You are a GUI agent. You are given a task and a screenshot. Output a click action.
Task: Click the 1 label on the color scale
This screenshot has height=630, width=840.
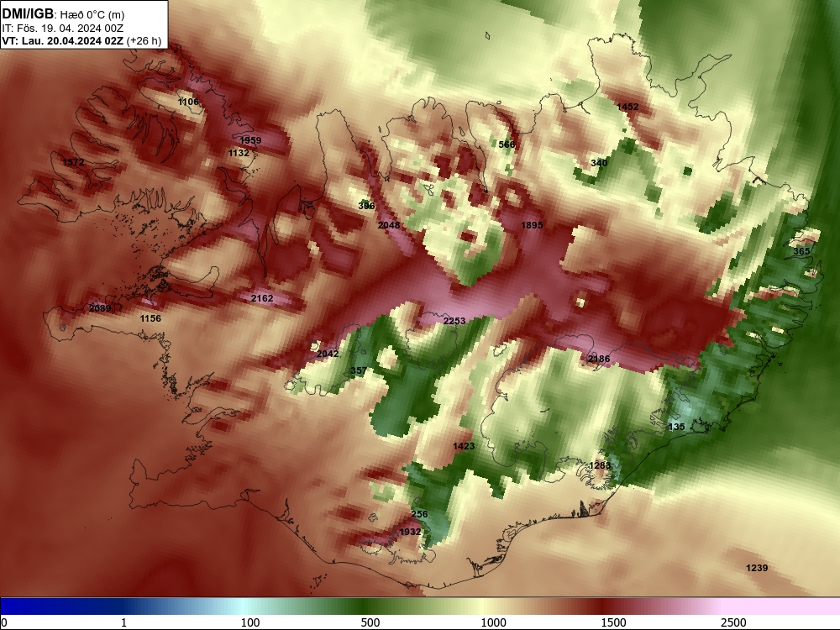point(123,622)
